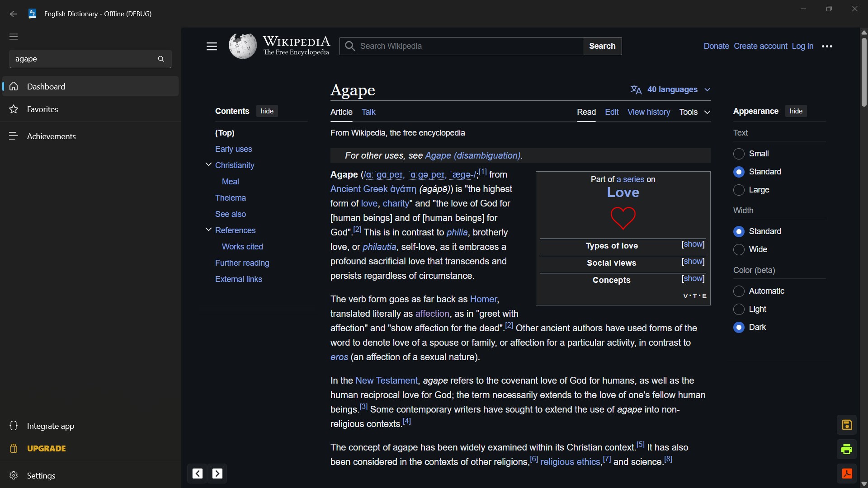
Task: Click the Donate link
Action: tap(717, 46)
